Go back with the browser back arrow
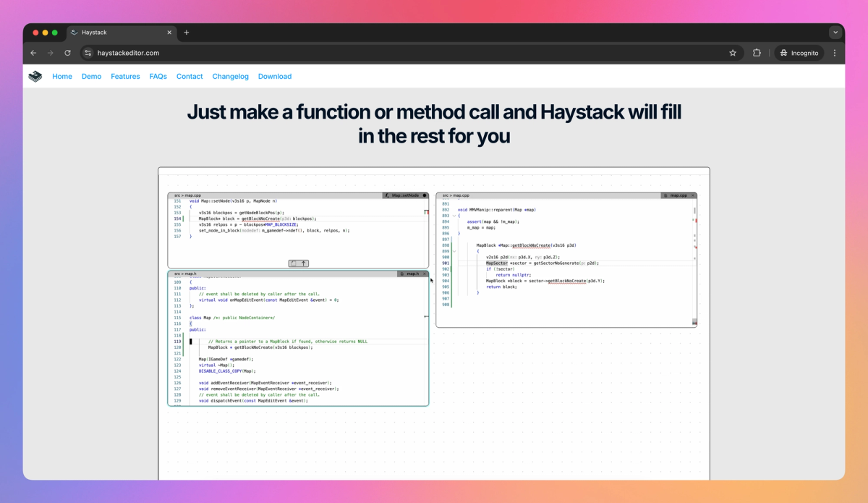This screenshot has height=503, width=868. click(x=33, y=53)
